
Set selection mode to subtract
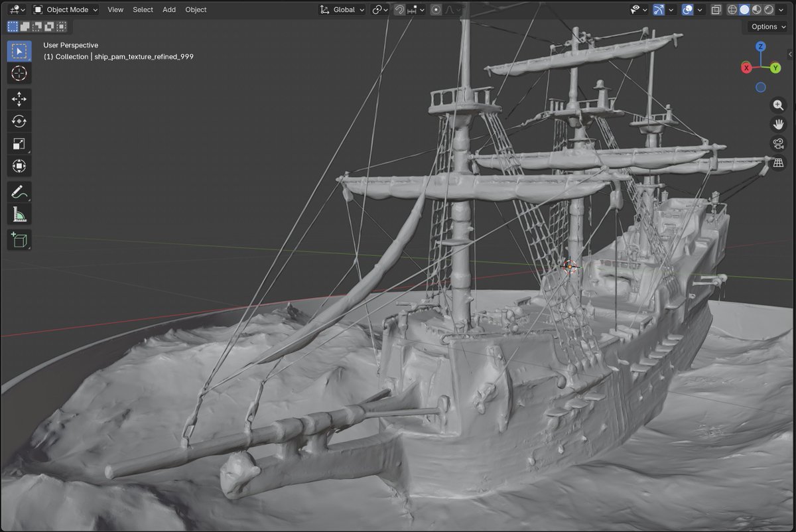37,27
